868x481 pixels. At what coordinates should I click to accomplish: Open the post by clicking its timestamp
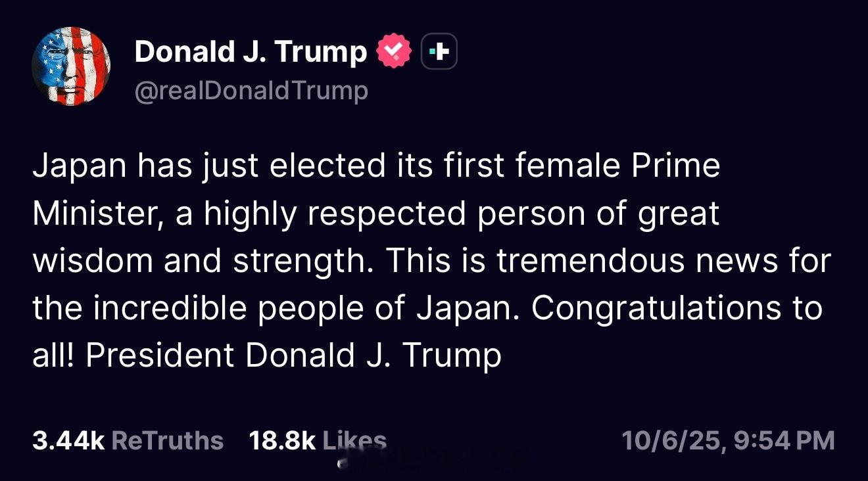coord(729,440)
